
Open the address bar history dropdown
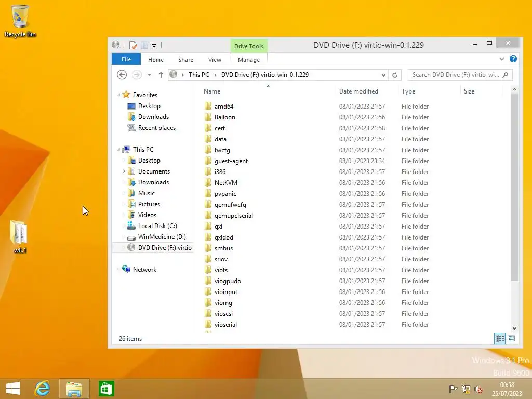(383, 75)
